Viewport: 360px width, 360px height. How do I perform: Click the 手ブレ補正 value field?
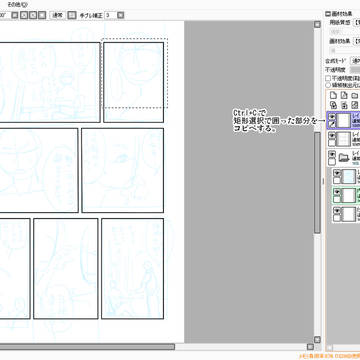point(110,15)
